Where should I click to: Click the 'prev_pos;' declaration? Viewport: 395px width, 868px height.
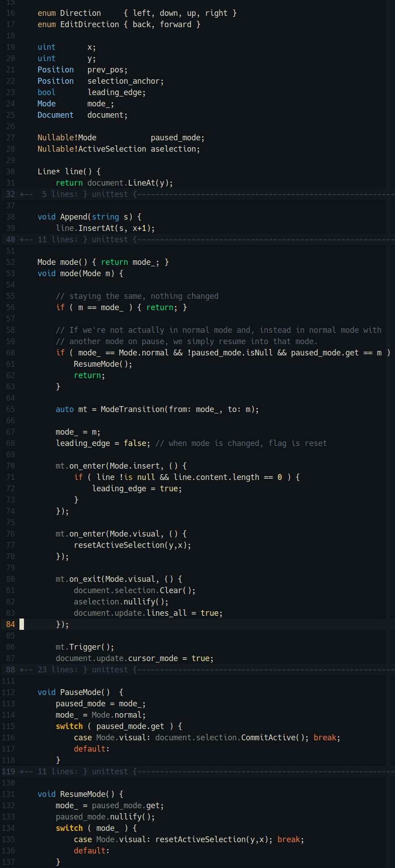(108, 70)
